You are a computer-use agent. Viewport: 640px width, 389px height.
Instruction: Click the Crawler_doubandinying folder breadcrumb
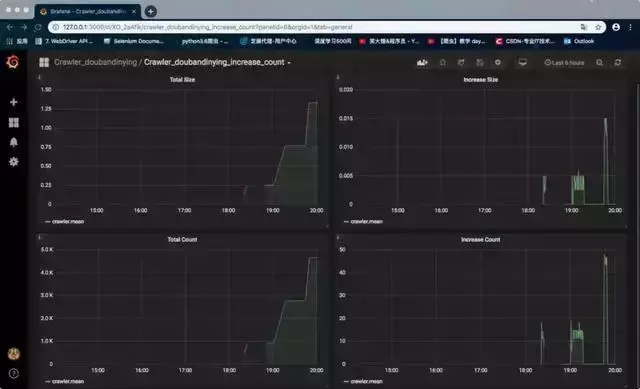coord(96,62)
